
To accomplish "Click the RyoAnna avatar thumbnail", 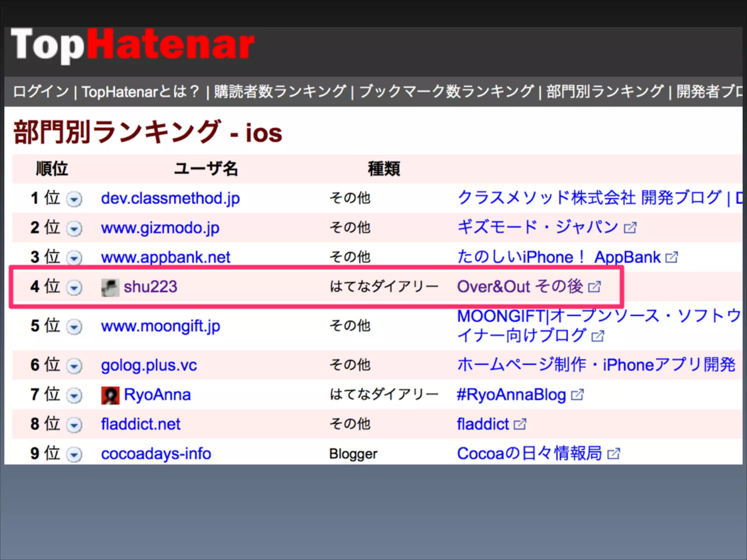I will click(x=110, y=396).
